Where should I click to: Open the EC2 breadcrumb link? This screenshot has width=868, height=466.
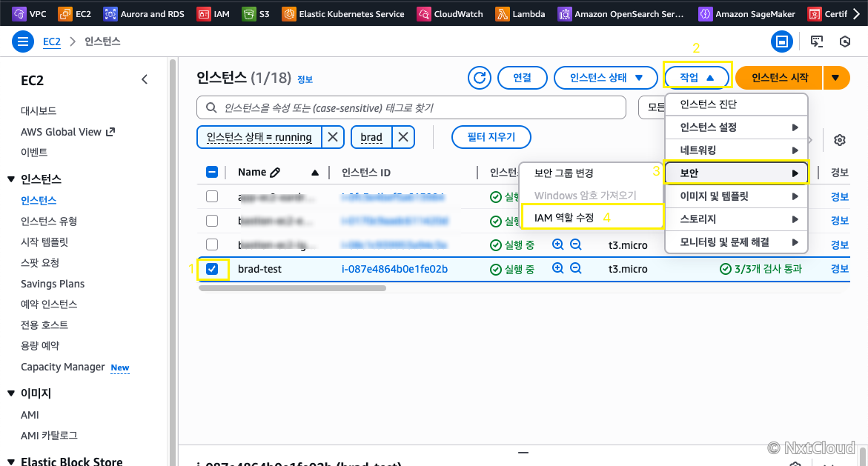(x=51, y=41)
